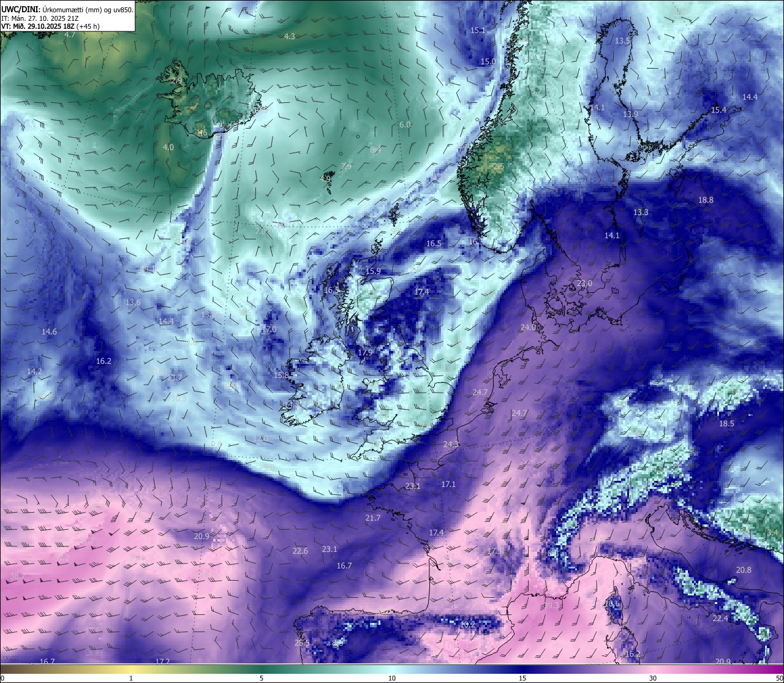This screenshot has width=784, height=683.
Task: Click the 10.2 value over the Pyrenees
Action: [x=467, y=625]
